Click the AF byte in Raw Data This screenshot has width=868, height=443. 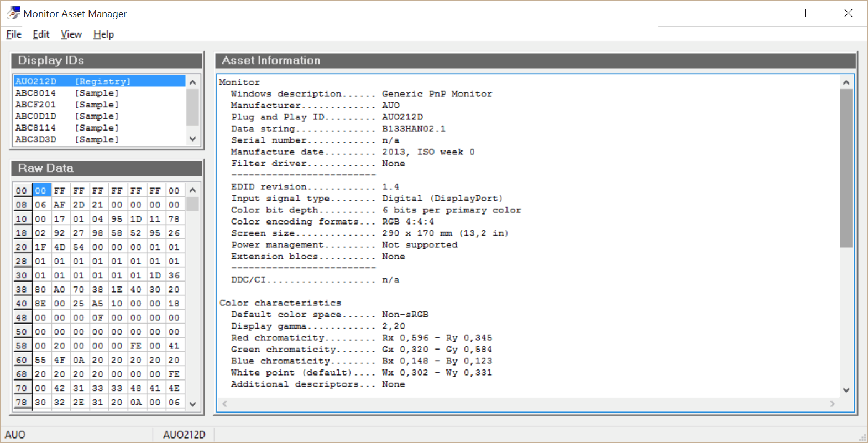tap(60, 205)
